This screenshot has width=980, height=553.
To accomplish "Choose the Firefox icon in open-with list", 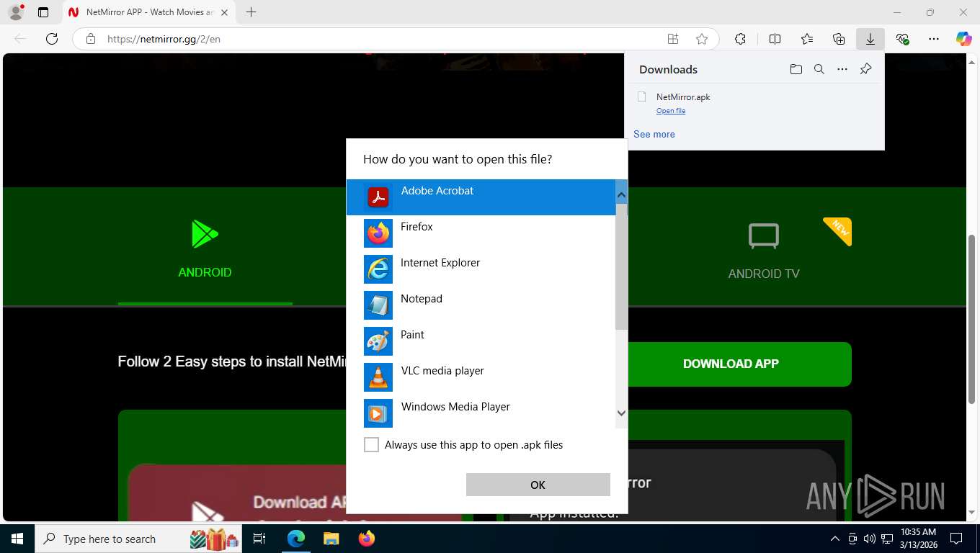I will pos(378,233).
